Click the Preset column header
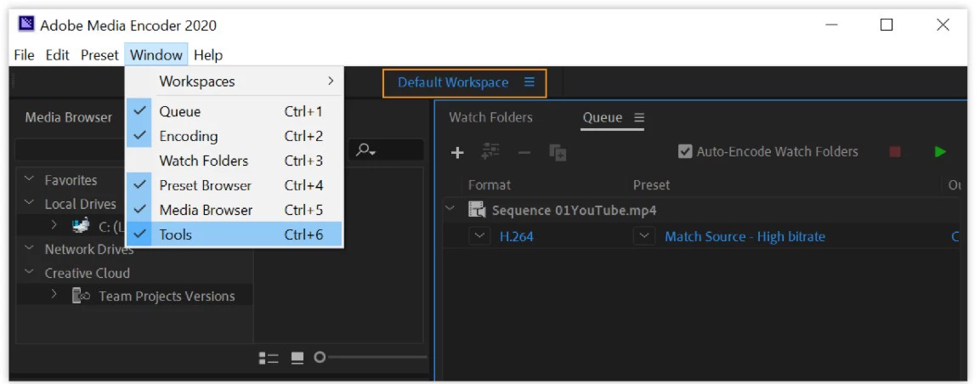 [651, 185]
